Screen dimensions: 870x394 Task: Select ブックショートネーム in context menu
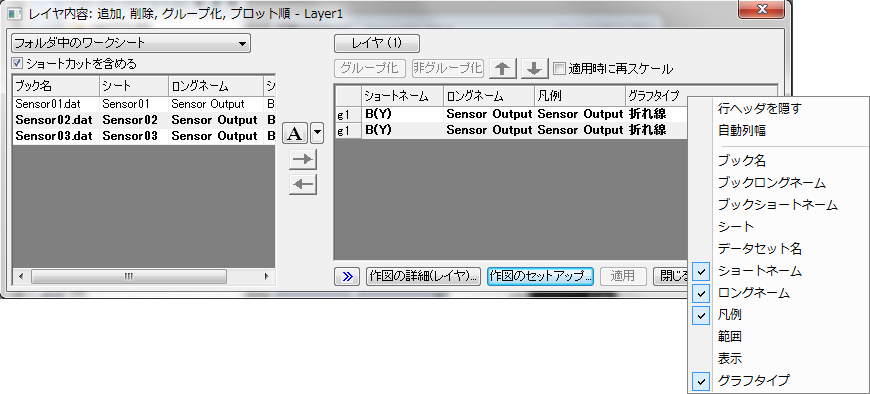tap(777, 205)
